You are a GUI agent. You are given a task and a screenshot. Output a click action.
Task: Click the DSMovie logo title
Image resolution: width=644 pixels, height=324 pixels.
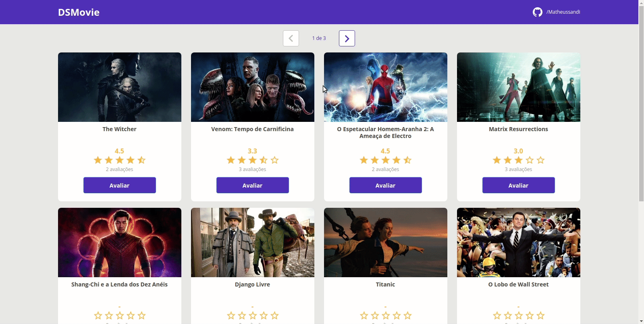tap(79, 12)
